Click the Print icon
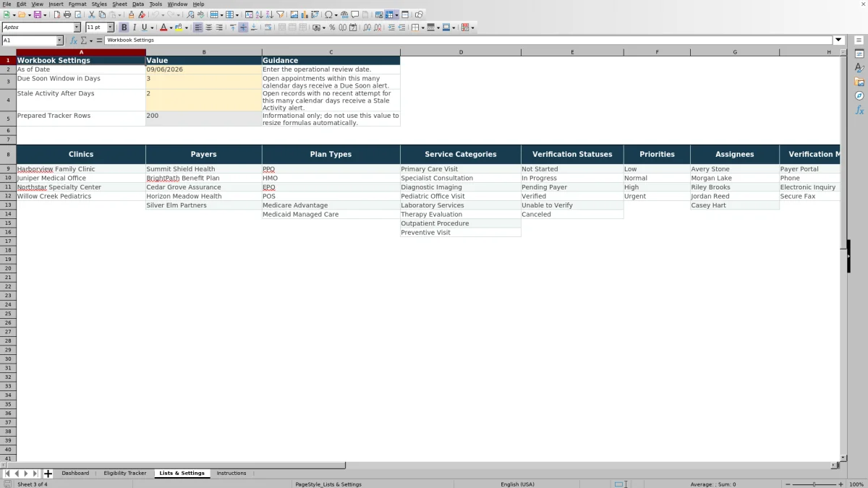868x488 pixels. click(x=67, y=14)
